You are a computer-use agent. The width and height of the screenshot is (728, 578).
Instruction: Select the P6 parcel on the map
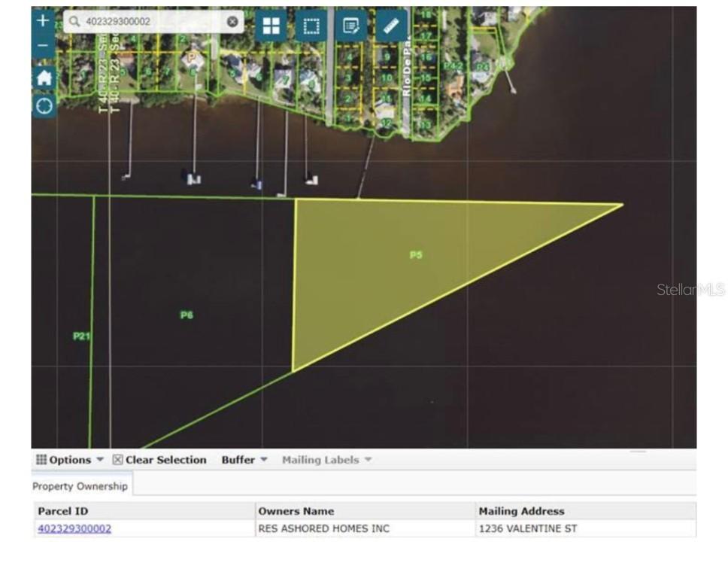click(x=187, y=315)
